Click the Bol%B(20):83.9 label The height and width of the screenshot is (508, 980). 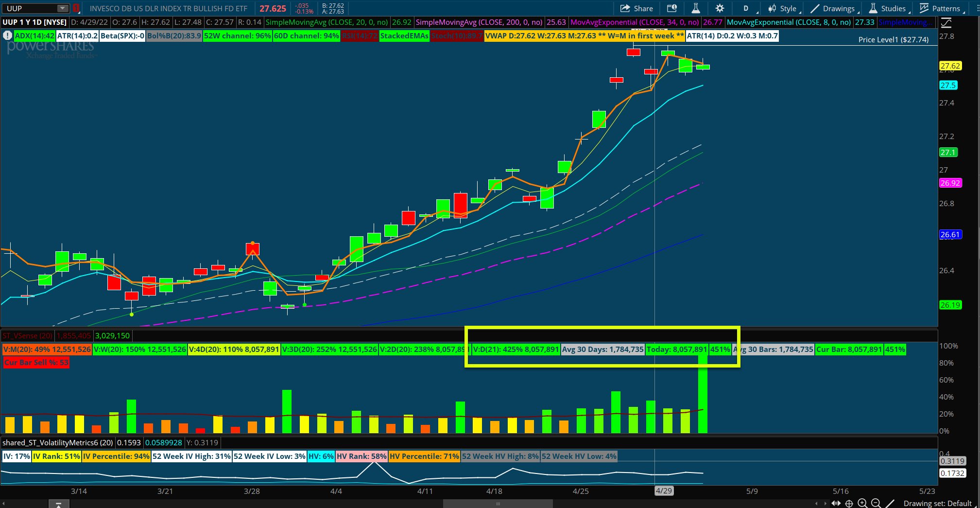174,35
